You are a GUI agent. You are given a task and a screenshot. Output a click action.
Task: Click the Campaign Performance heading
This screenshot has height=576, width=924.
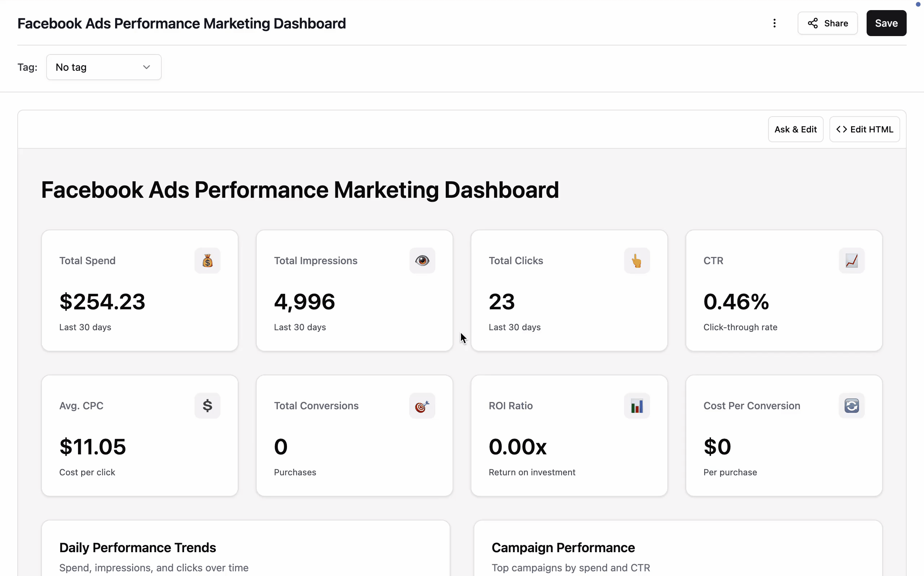pos(563,547)
